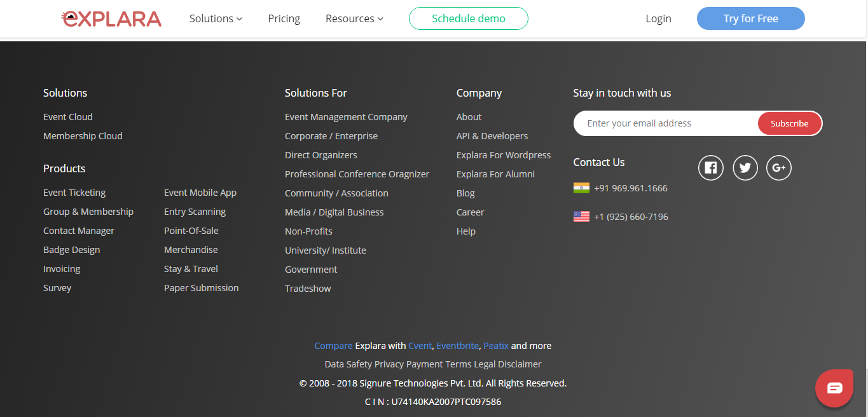Open Group & Membership product link

tap(88, 212)
